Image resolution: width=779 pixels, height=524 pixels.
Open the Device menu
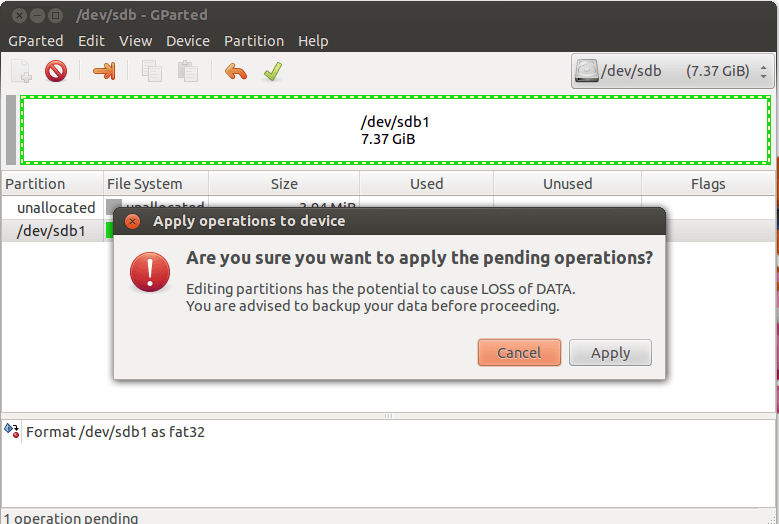coord(188,41)
